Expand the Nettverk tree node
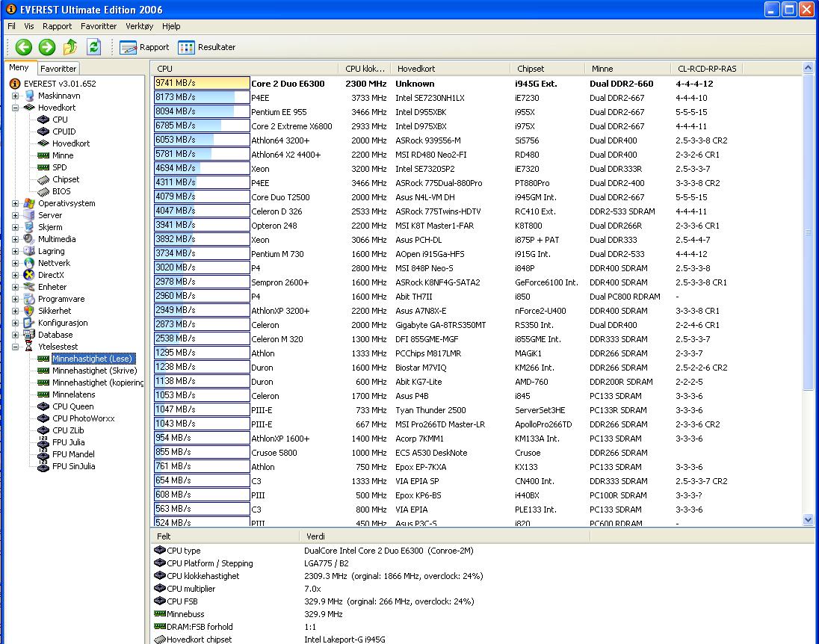The image size is (819, 644). click(15, 263)
